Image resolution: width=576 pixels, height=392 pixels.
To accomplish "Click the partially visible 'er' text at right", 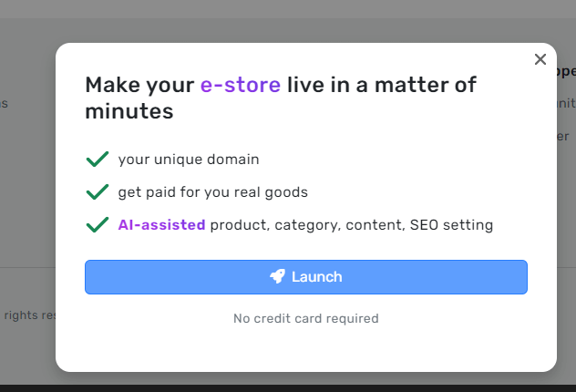I will point(562,137).
